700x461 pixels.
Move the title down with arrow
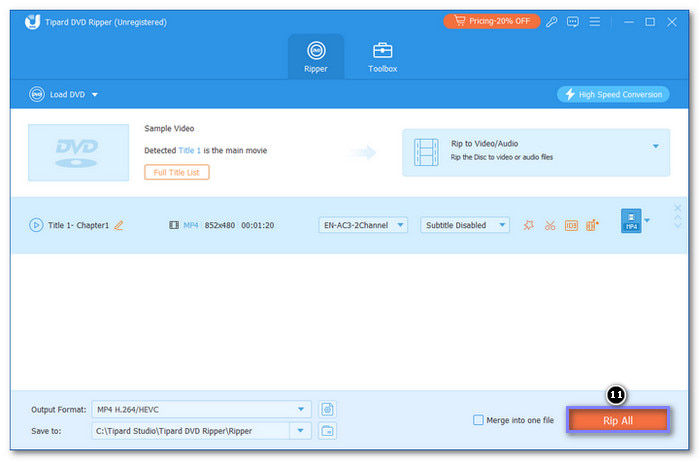678,225
